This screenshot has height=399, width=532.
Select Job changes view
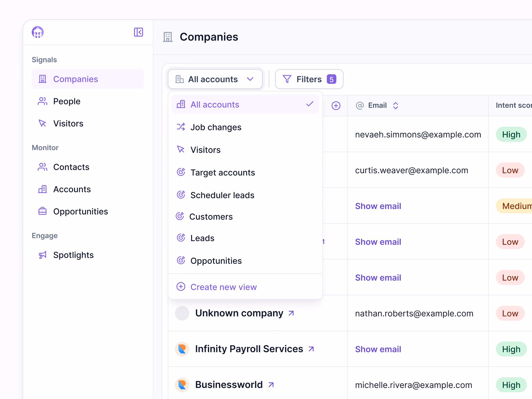[245, 127]
